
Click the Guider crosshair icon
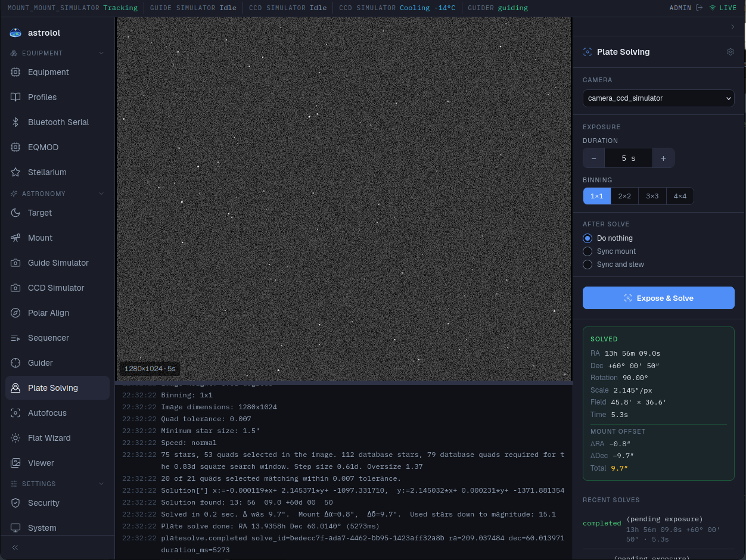[15, 363]
